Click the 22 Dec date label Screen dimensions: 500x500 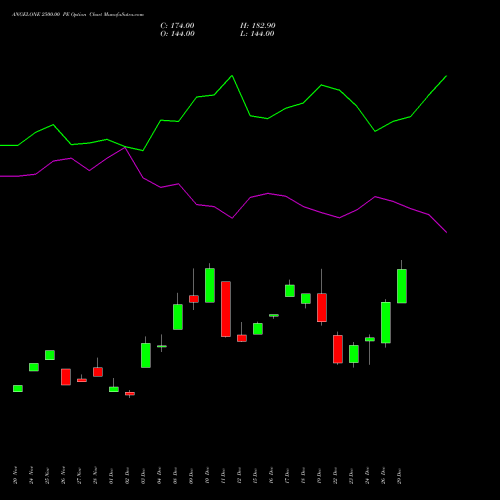point(335,476)
